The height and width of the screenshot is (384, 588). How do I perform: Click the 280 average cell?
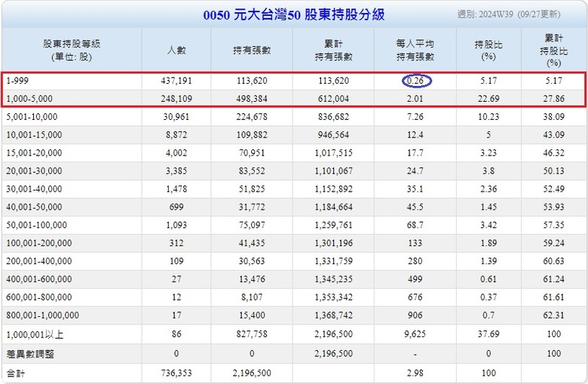pyautogui.click(x=415, y=261)
